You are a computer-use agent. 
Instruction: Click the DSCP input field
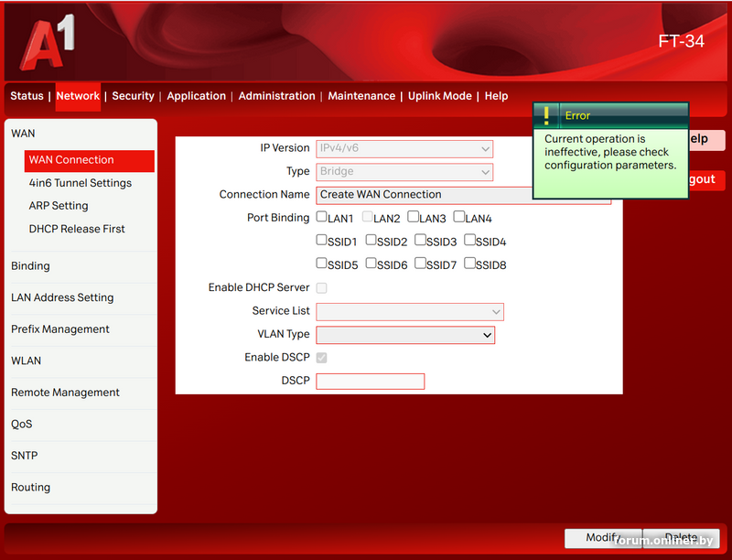pos(371,382)
